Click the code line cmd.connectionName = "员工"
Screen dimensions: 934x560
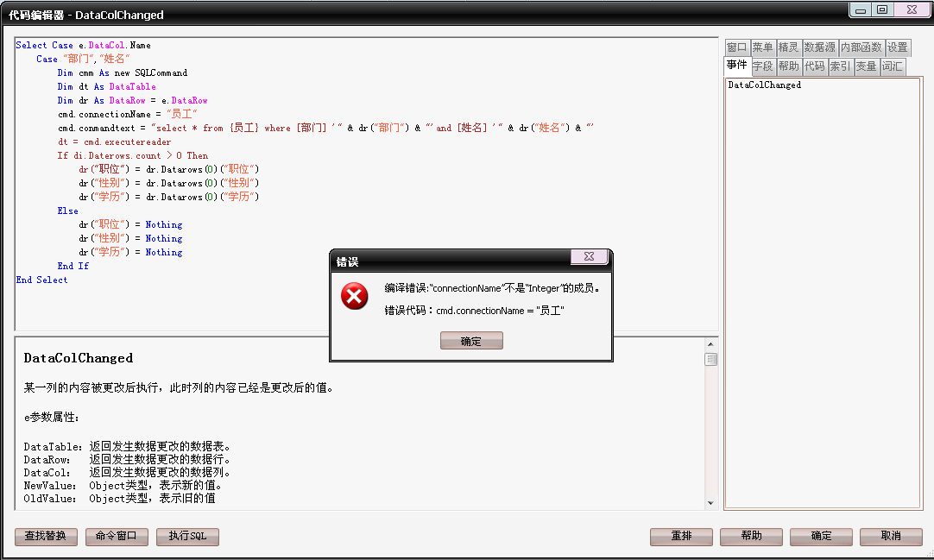pos(128,114)
